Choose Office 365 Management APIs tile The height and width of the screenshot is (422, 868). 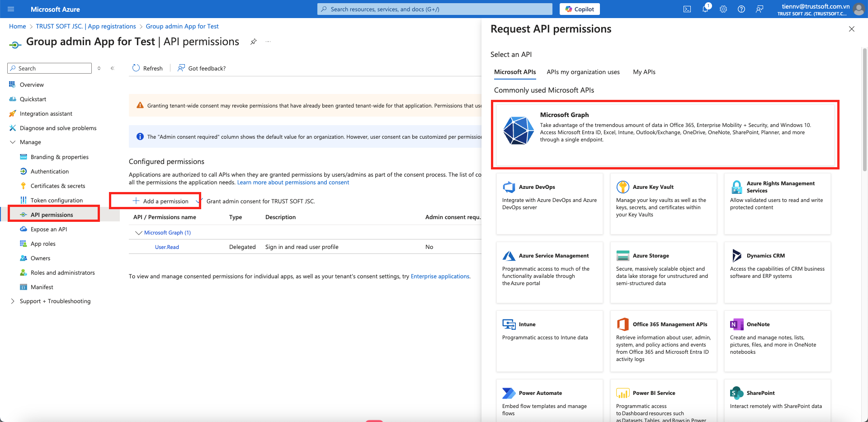point(663,341)
